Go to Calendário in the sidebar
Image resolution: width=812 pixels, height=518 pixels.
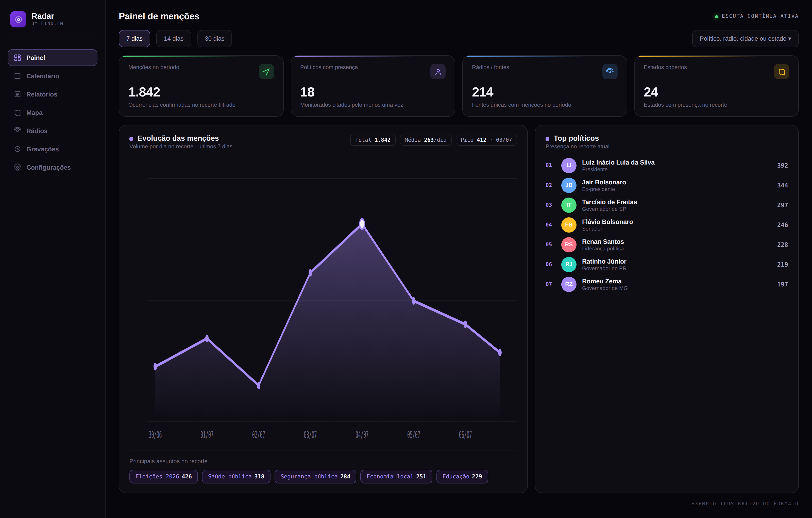[x=53, y=76]
